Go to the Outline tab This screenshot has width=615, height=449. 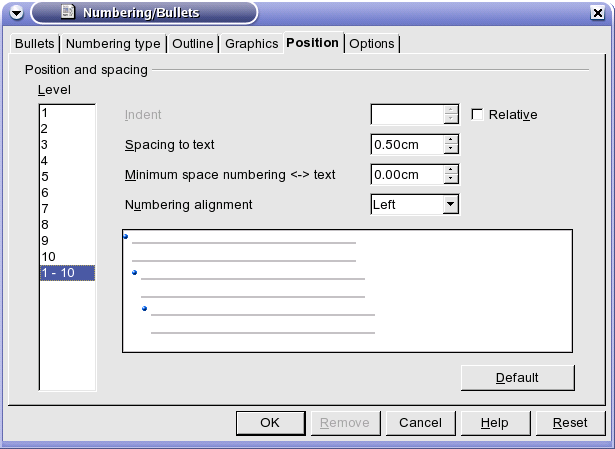(x=193, y=44)
